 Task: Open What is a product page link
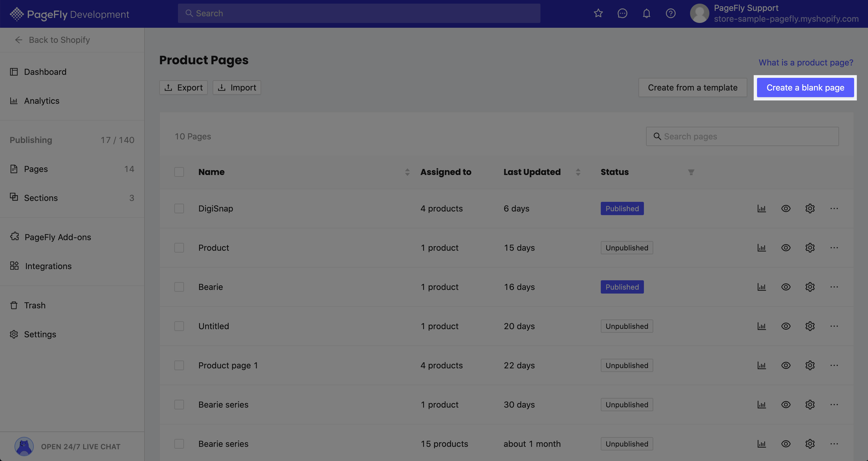(x=806, y=62)
